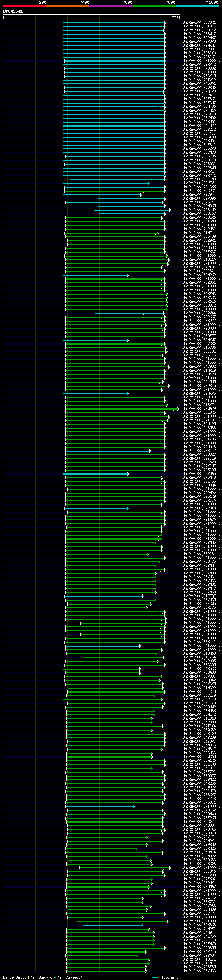The image size is (222, 980).
Task: Click the query end position 551
Action: click(x=175, y=17)
